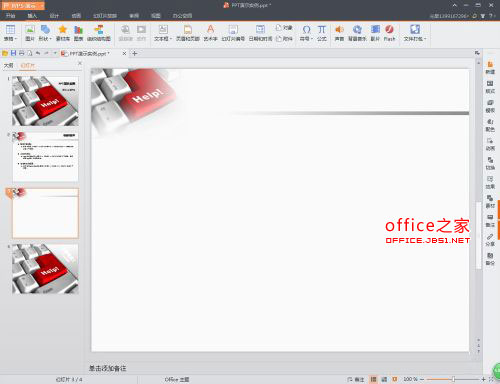This screenshot has width=500, height=384.
Task: Insert a chart using the 图表 icon
Action: tap(78, 33)
